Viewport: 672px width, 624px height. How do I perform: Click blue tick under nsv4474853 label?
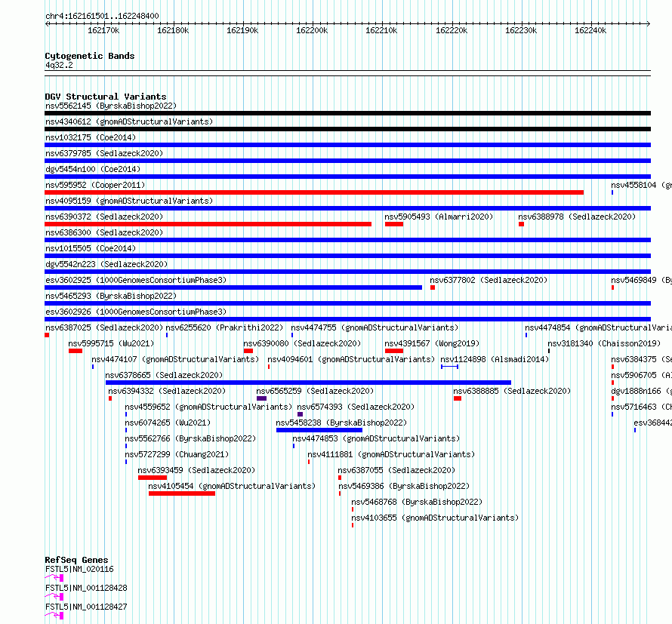click(x=294, y=446)
